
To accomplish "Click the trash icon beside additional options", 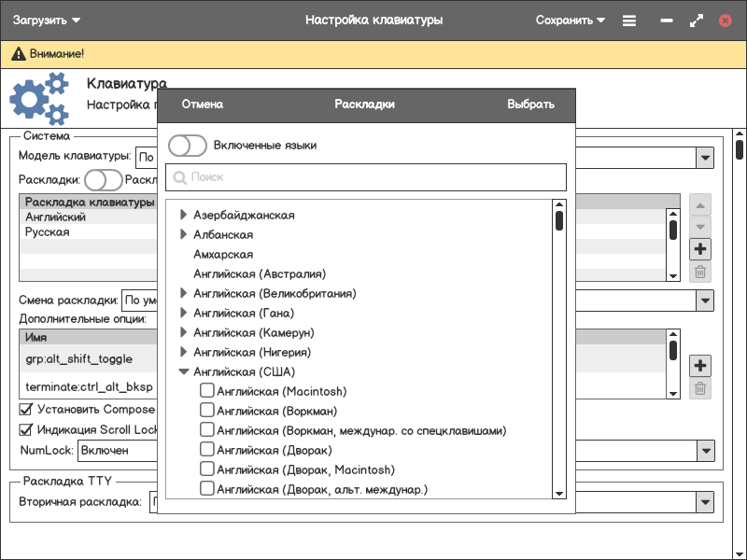I will [700, 388].
